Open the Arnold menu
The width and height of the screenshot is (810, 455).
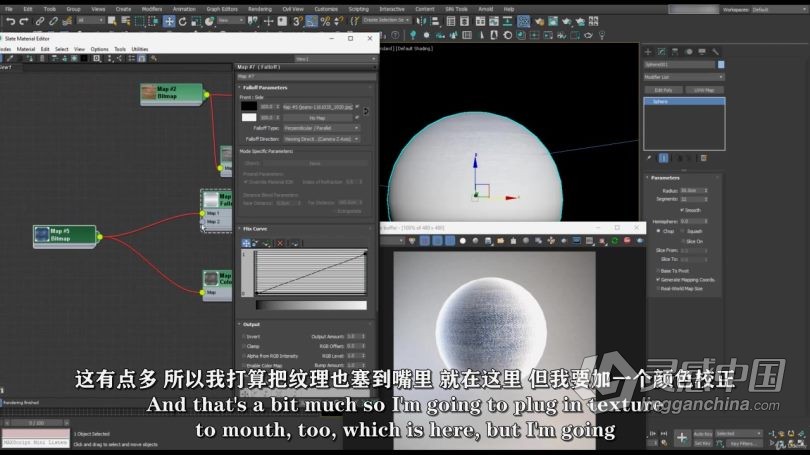coord(485,9)
